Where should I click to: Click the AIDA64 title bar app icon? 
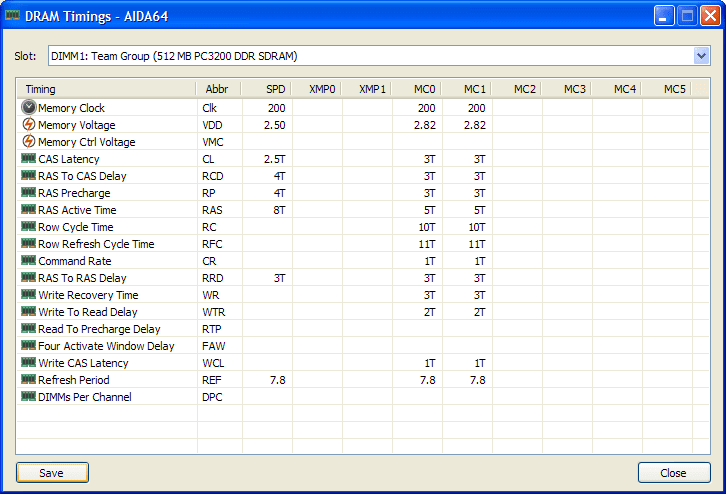12,16
